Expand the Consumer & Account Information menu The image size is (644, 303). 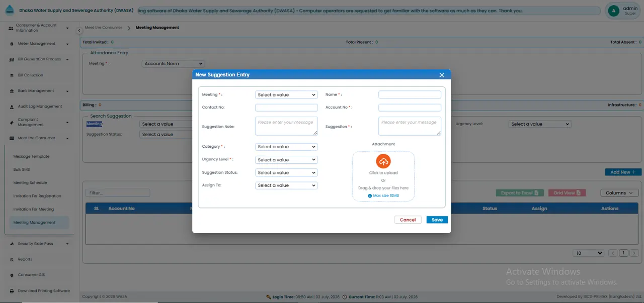[x=67, y=28]
